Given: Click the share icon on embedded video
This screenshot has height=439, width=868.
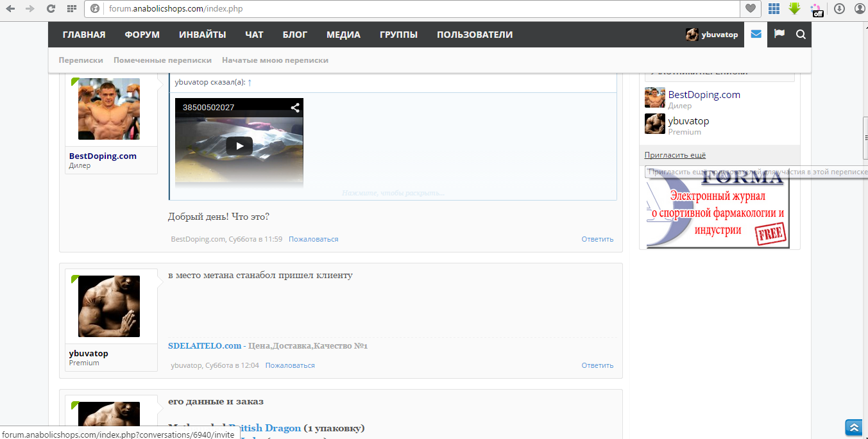Looking at the screenshot, I should pyautogui.click(x=295, y=108).
